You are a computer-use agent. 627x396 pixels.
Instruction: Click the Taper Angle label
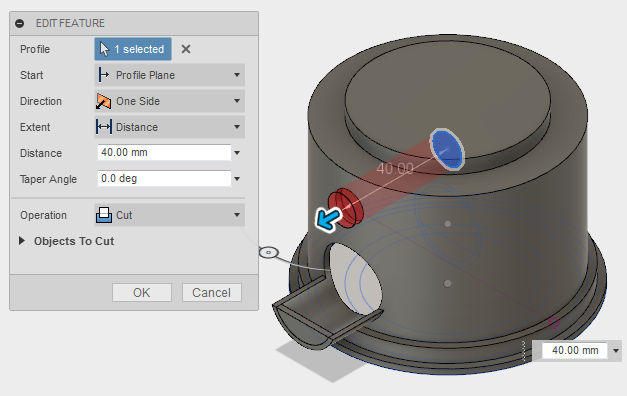(x=48, y=179)
